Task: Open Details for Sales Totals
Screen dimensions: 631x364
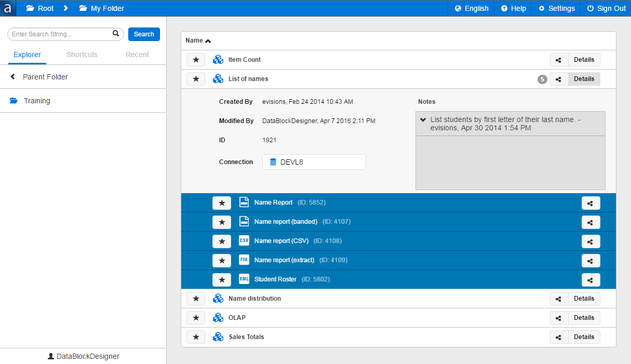Action: tap(584, 337)
